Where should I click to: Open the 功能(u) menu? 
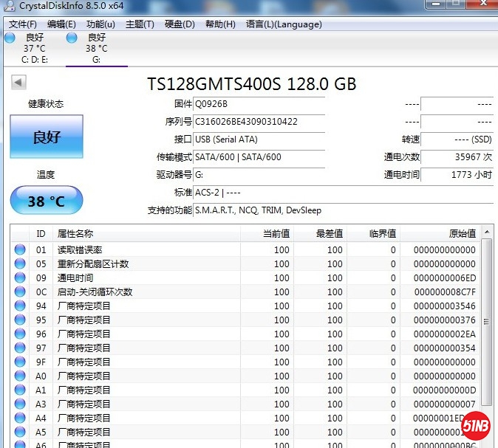point(100,24)
